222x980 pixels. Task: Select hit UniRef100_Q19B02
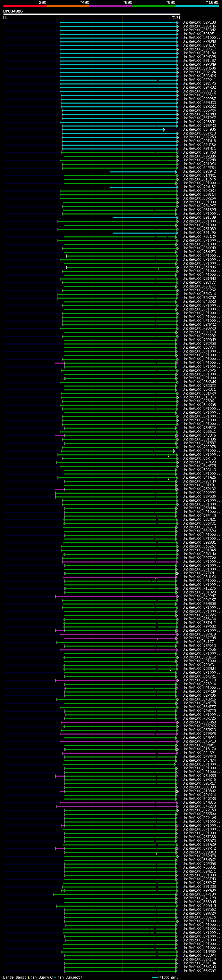tap(199, 791)
